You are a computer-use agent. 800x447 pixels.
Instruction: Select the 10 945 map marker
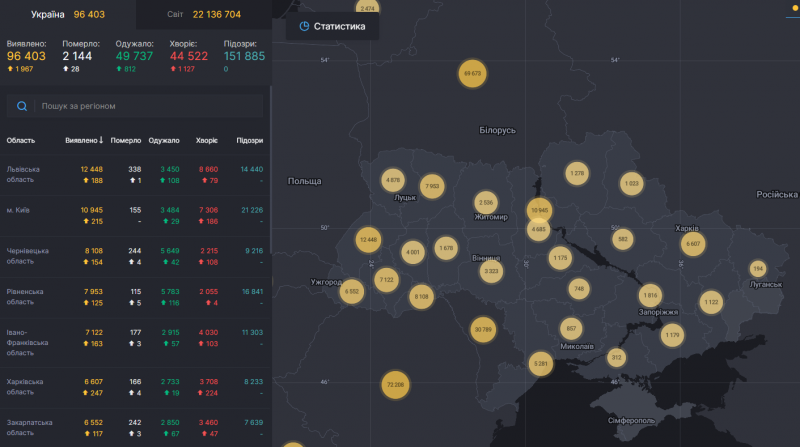pos(539,210)
